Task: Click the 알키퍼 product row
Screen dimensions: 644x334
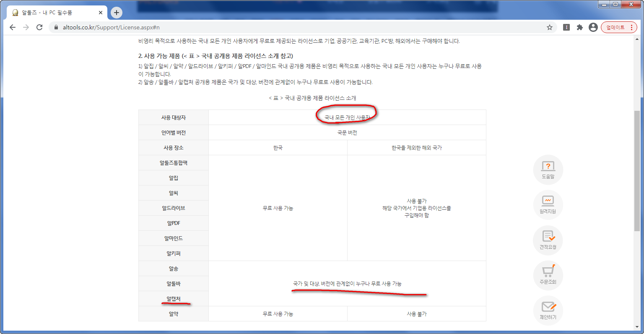Action: click(174, 253)
